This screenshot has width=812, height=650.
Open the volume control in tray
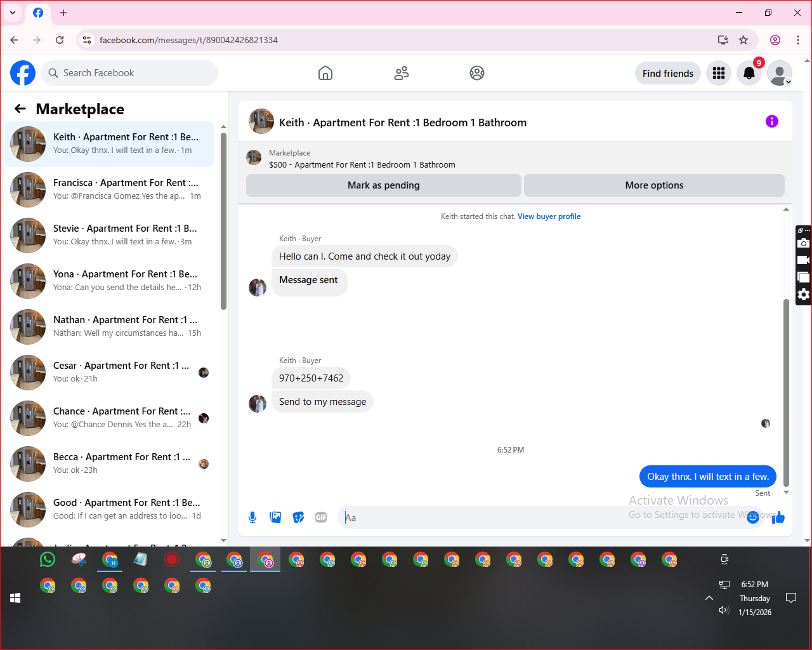pyautogui.click(x=724, y=610)
